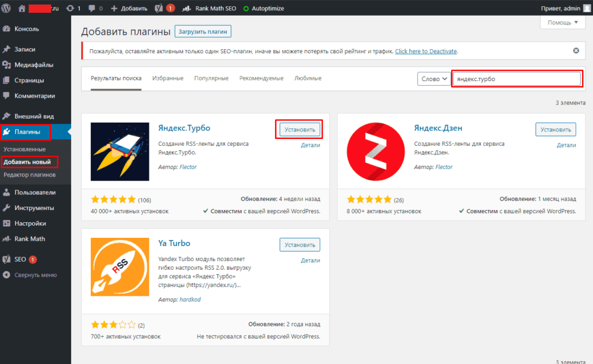Viewport: 593px width, 364px height.
Task: Open the Ya Turbo RSS rocket thumbnail
Action: pos(120,267)
